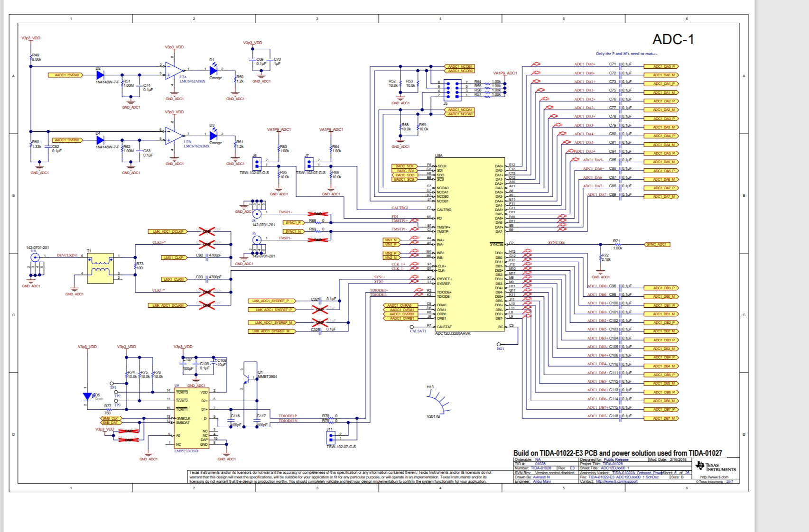Screen dimensions: 809x532
Task: Select the SMB_CLK port label
Action: click(x=111, y=418)
